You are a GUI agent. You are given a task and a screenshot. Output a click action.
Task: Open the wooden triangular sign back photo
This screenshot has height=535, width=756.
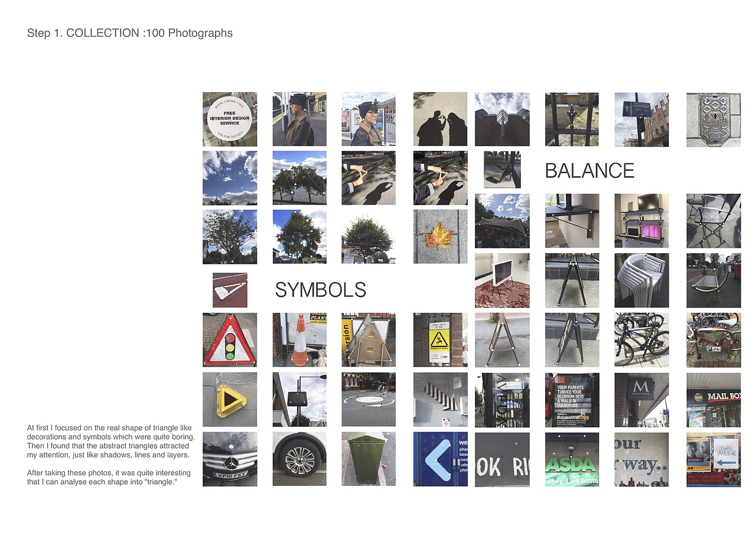pyautogui.click(x=369, y=340)
